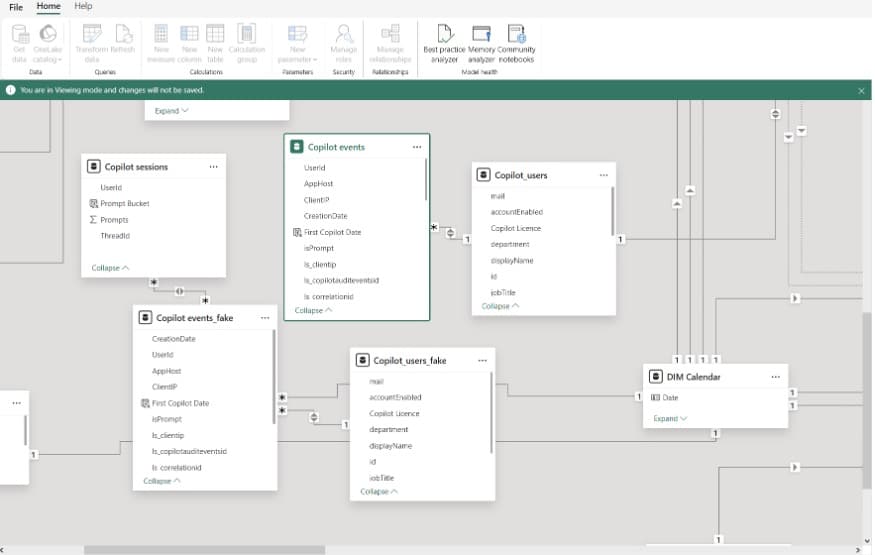
Task: Select the First Copilot Date field in Copilot events
Action: [332, 232]
